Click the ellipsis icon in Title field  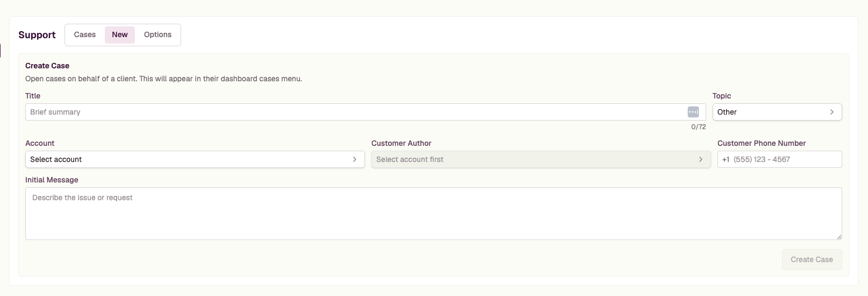(x=693, y=112)
